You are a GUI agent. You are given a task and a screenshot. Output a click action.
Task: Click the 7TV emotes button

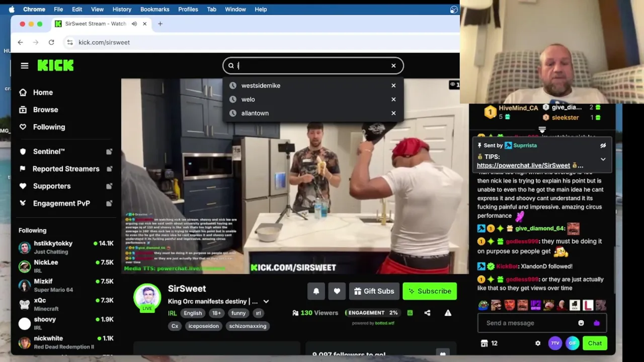pyautogui.click(x=555, y=343)
